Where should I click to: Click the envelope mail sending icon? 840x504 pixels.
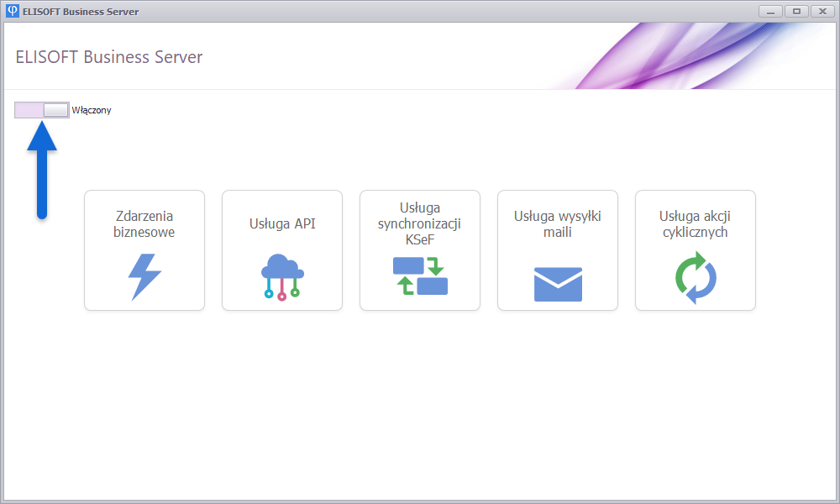click(x=558, y=284)
